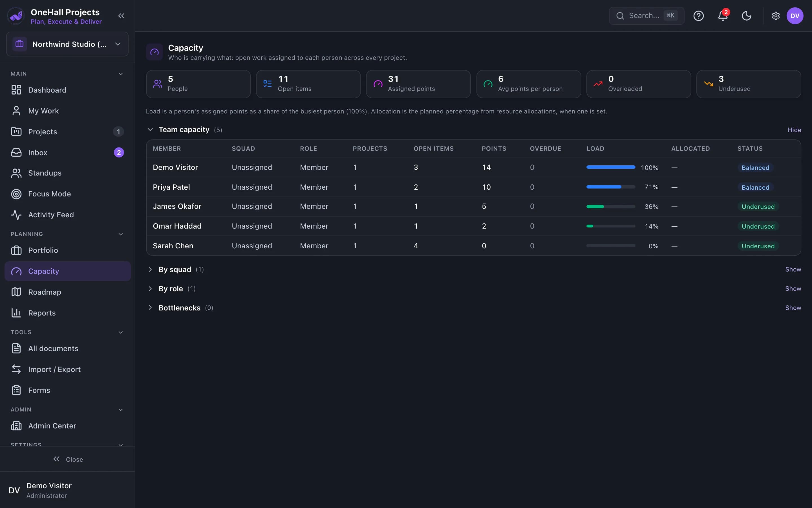The image size is (812, 508).
Task: Click Show link for By squad
Action: coord(793,270)
